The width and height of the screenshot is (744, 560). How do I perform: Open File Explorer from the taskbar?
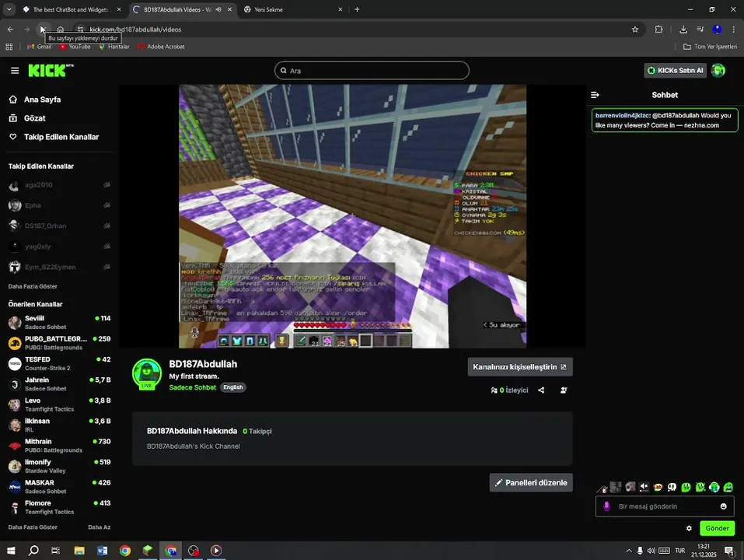(79, 551)
